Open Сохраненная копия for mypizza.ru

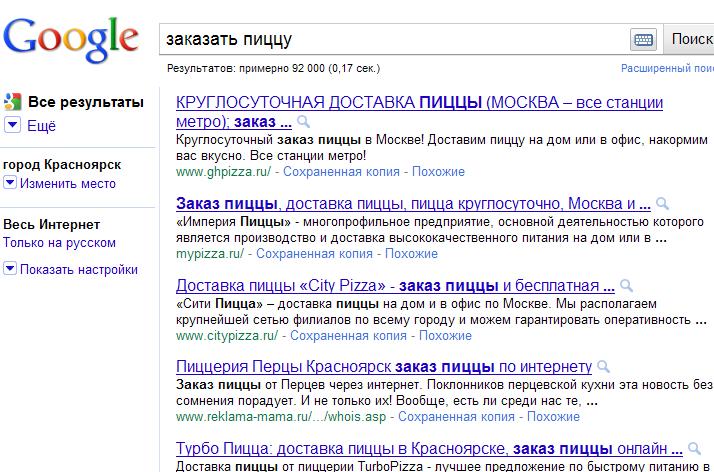click(x=314, y=254)
